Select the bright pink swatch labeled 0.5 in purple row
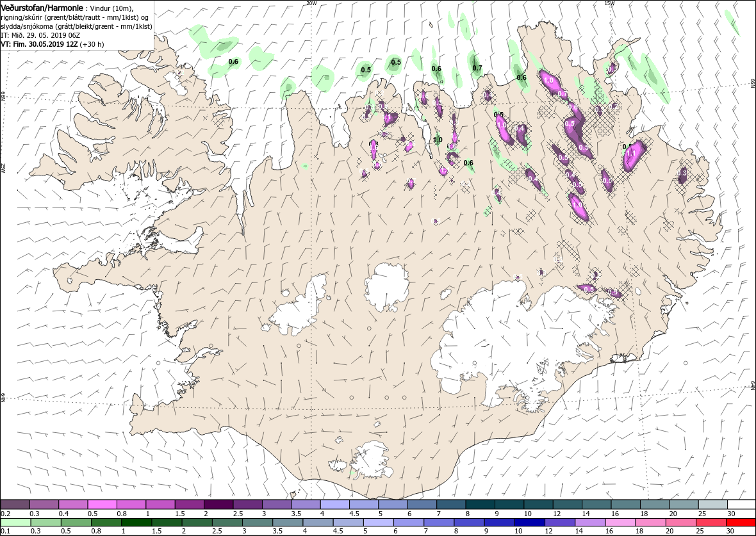756x536 pixels. click(103, 504)
